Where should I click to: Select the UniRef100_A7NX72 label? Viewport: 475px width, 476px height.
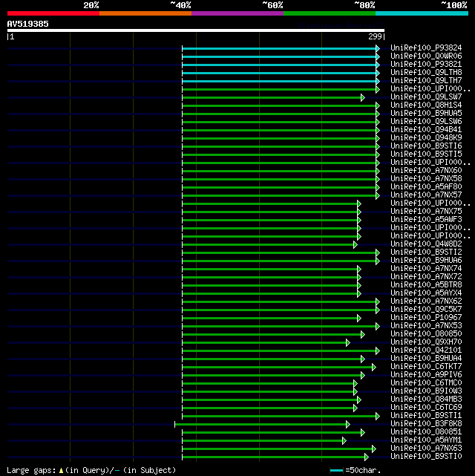426,277
